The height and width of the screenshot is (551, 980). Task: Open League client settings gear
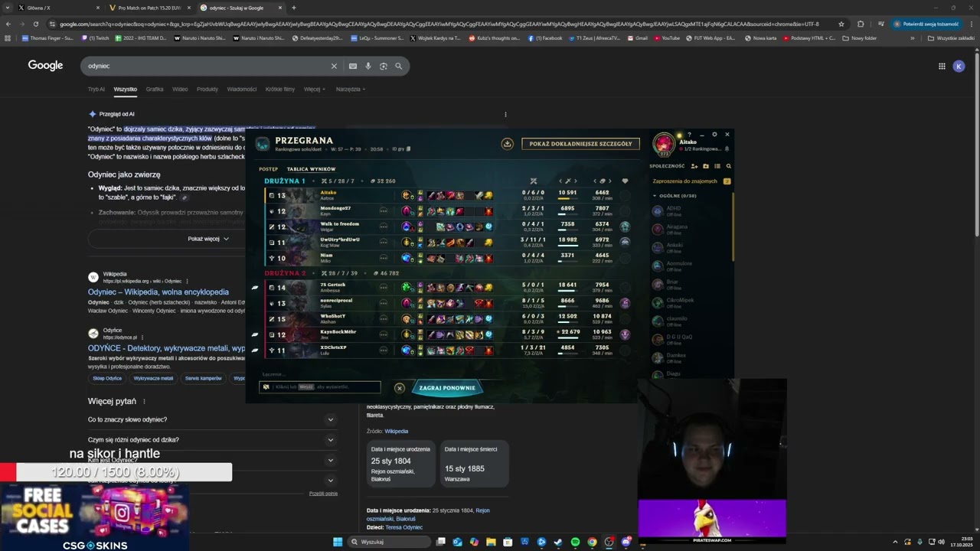coord(714,135)
